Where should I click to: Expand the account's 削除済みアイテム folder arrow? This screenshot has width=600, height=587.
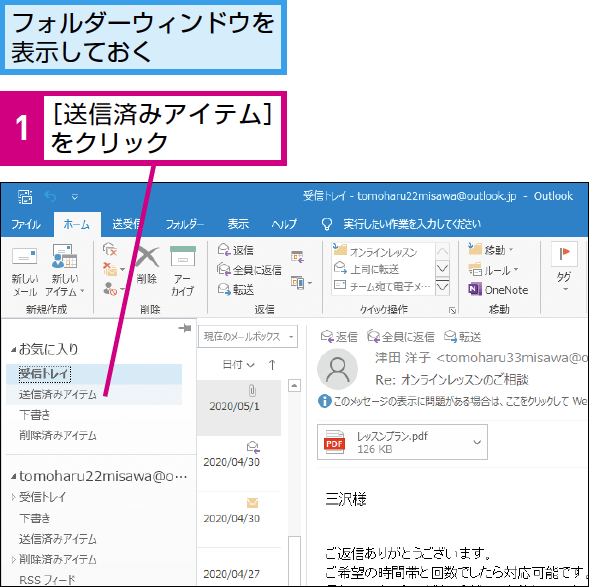13,559
